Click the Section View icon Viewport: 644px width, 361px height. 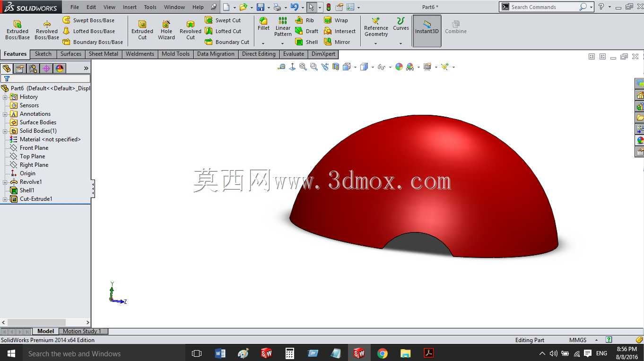336,67
